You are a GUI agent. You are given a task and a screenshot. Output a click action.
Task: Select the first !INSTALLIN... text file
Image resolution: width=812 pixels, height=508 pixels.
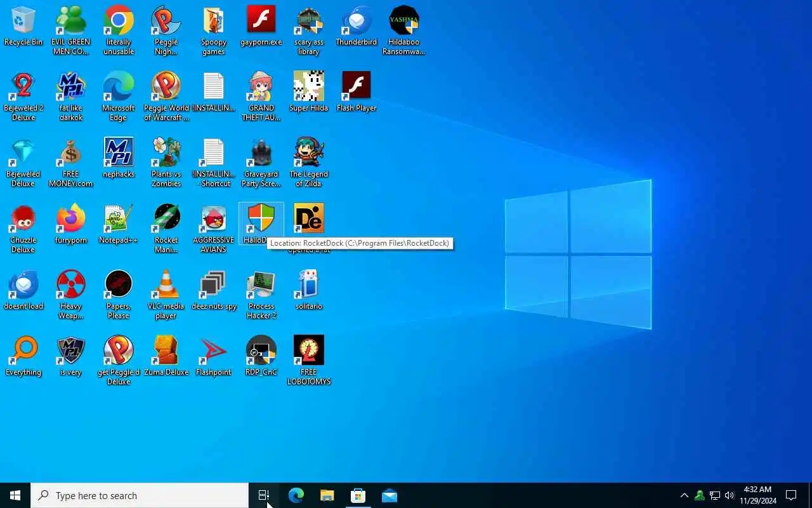pos(214,92)
